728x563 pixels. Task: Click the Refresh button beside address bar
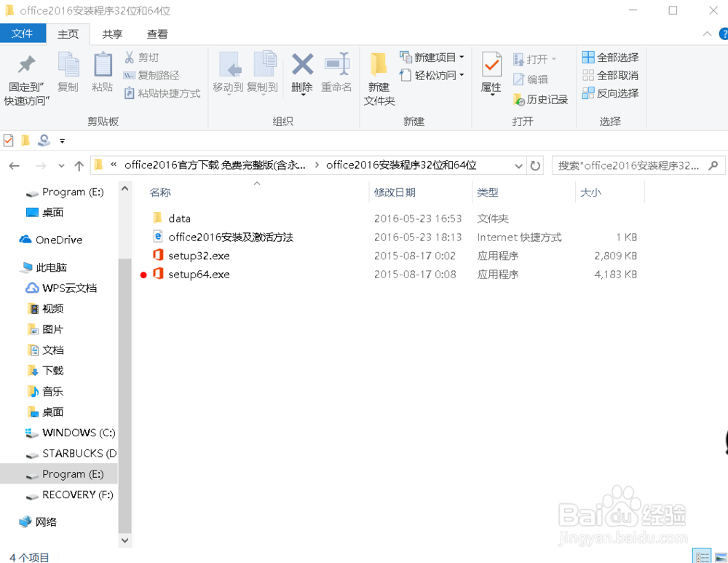pyautogui.click(x=535, y=165)
